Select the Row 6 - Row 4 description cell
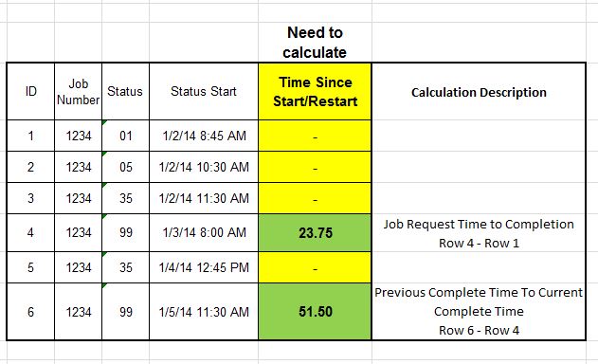Viewport: 598px width, 364px height. [479, 311]
